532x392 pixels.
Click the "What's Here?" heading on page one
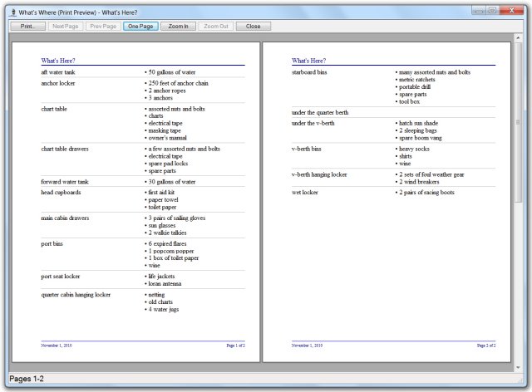point(58,61)
